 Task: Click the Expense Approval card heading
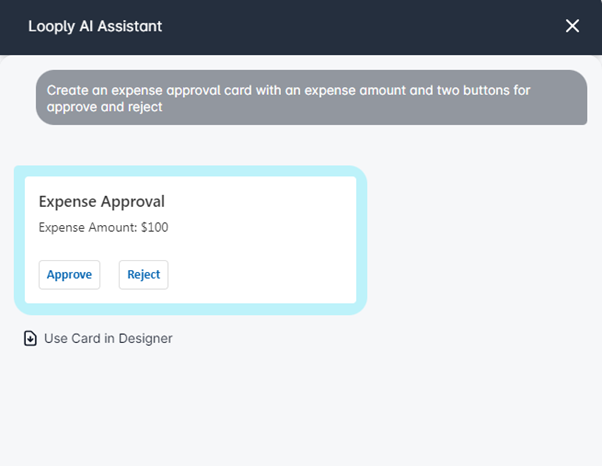click(x=102, y=202)
